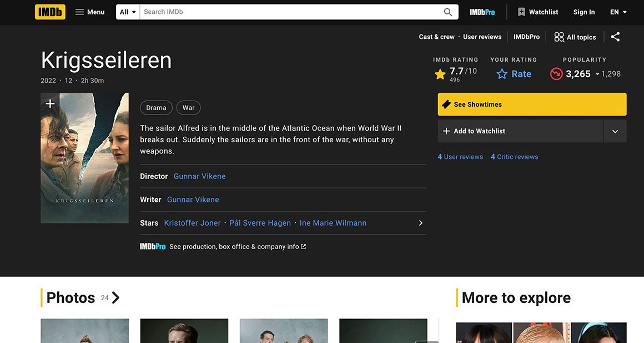Open the first More to explore image

pos(484,333)
